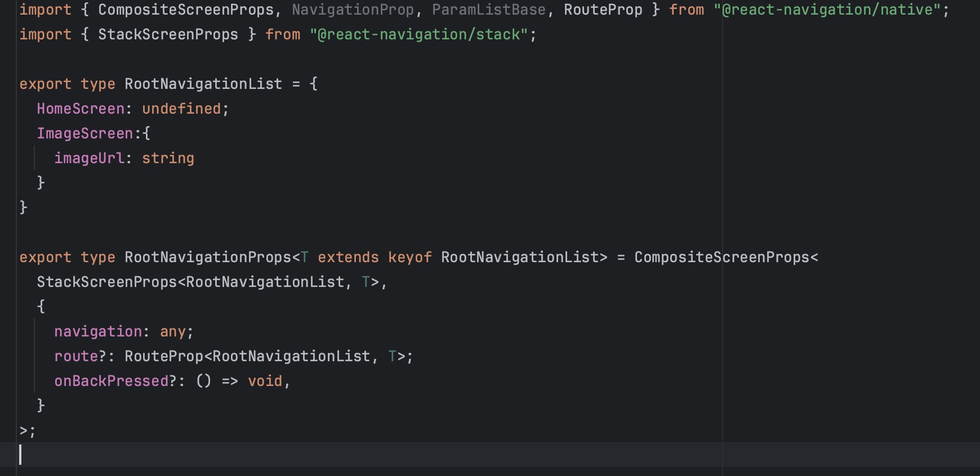Viewport: 980px width, 476px height.
Task: Click RouteProp<RootNavigationList, T> type usage
Action: pos(265,356)
